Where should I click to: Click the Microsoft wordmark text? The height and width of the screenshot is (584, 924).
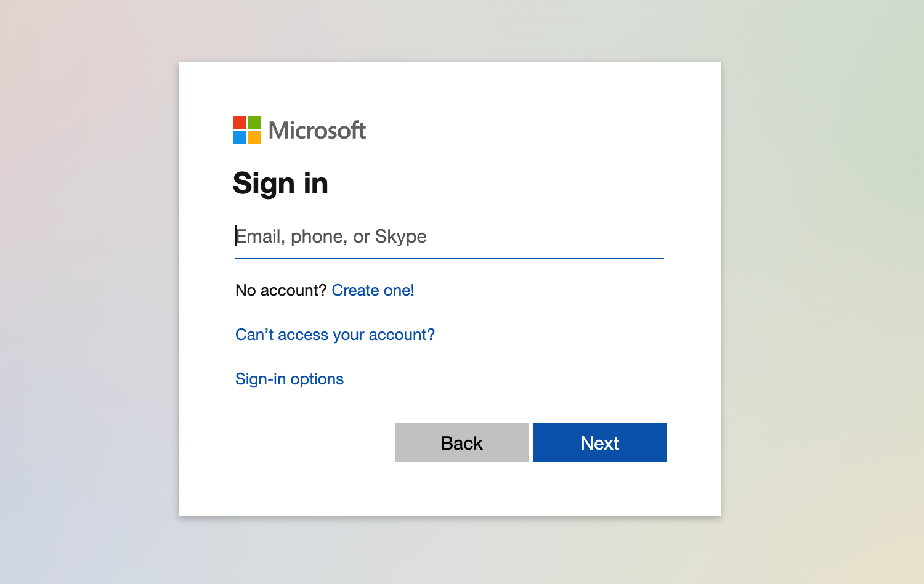coord(317,131)
